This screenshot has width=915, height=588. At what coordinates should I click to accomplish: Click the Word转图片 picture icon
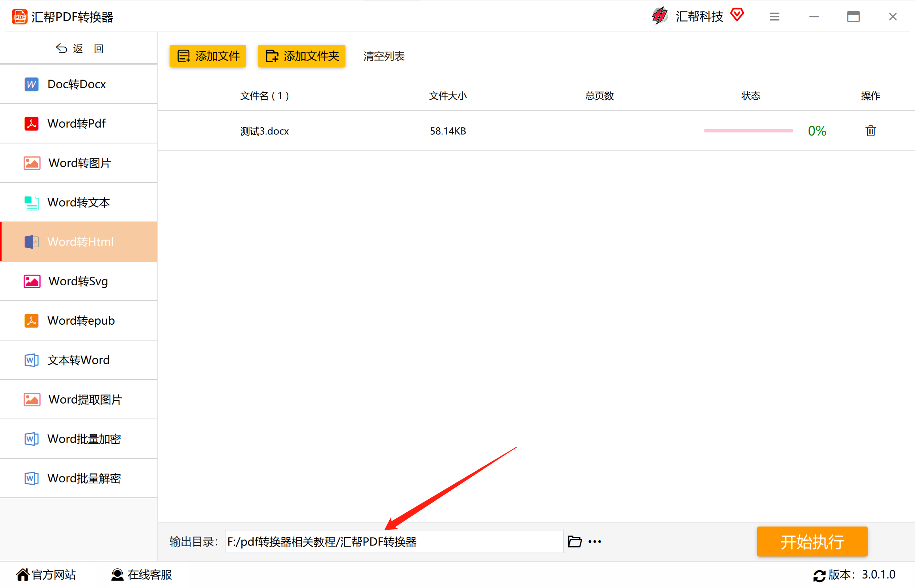point(32,163)
